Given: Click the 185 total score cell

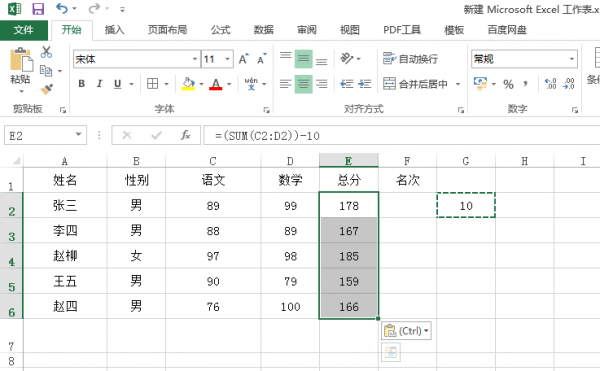Looking at the screenshot, I should coord(349,256).
